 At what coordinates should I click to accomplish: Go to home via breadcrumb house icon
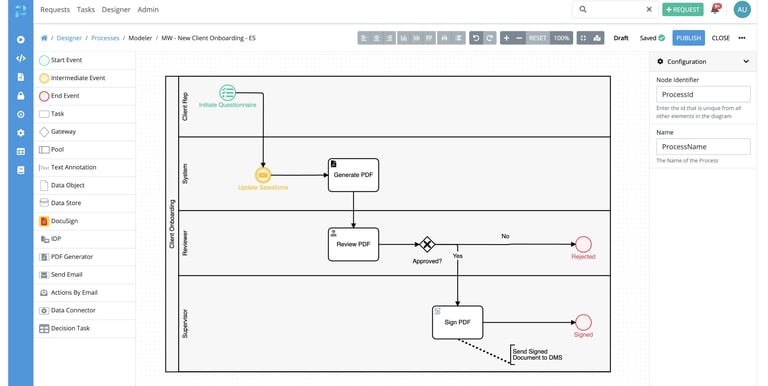pos(44,38)
